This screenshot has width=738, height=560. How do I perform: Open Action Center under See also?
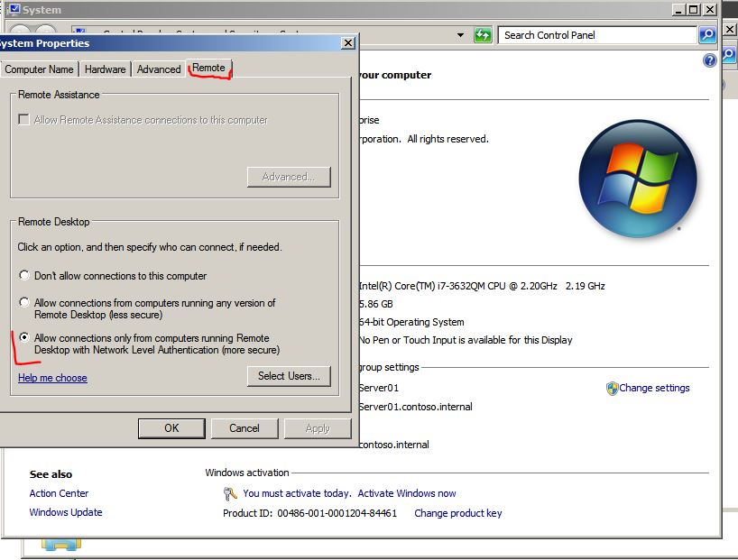pyautogui.click(x=59, y=493)
